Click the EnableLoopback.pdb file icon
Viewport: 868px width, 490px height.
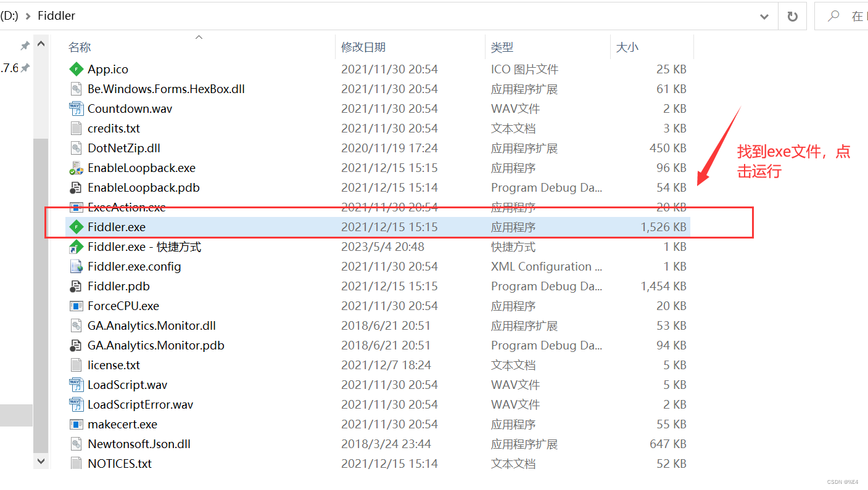[76, 187]
